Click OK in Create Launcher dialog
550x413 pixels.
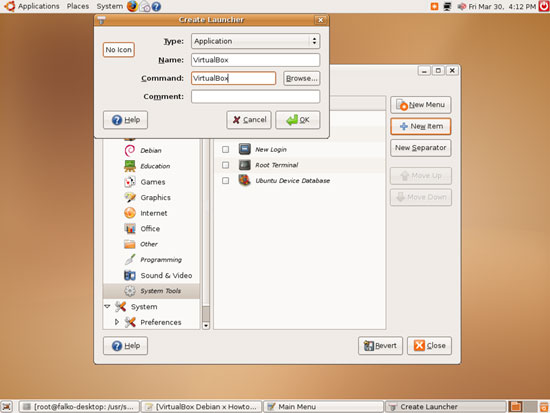(x=298, y=120)
